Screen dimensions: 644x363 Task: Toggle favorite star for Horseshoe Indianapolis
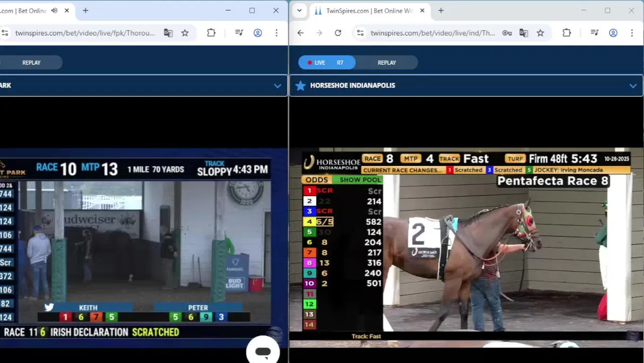[300, 86]
